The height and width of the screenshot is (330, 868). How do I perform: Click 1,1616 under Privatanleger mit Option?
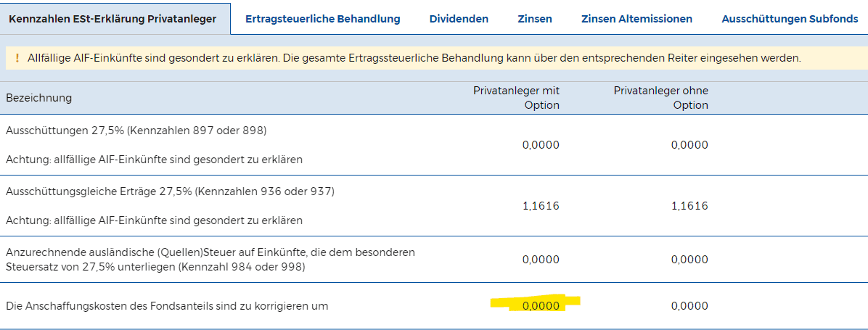tap(541, 206)
